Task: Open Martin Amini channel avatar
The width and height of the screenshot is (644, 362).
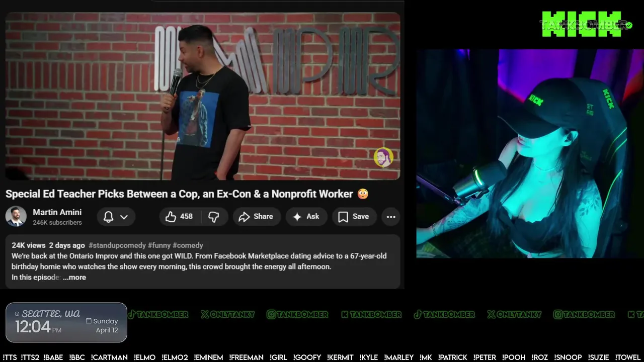Action: click(16, 216)
